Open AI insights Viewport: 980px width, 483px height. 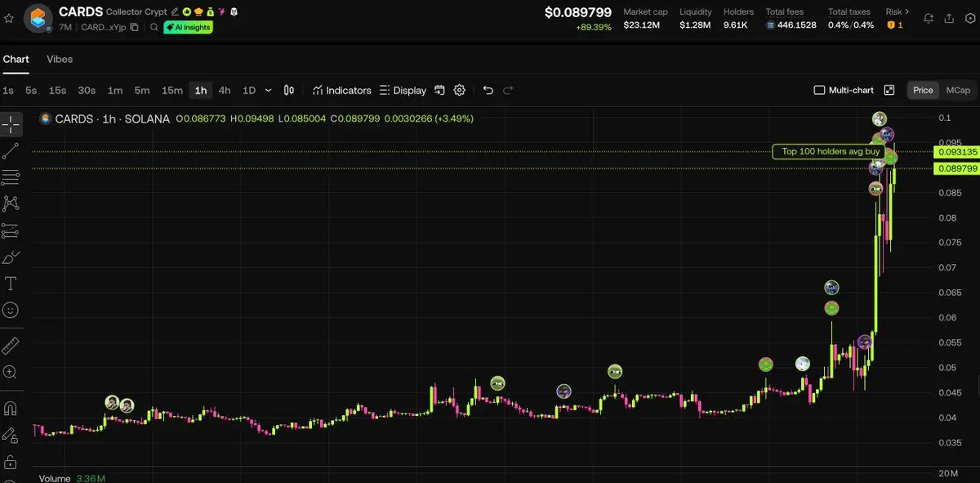click(x=188, y=27)
